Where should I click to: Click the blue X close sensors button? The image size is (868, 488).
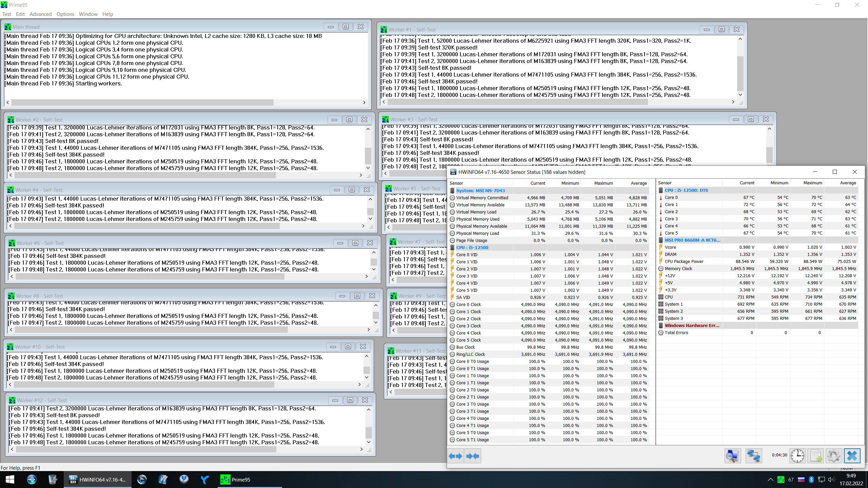[852, 456]
